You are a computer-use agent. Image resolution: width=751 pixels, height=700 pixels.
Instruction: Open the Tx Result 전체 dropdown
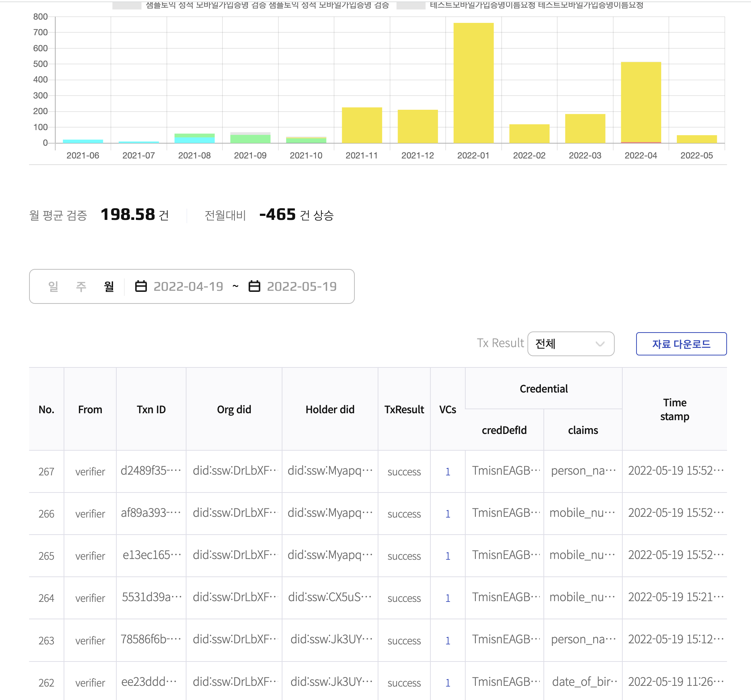[570, 344]
